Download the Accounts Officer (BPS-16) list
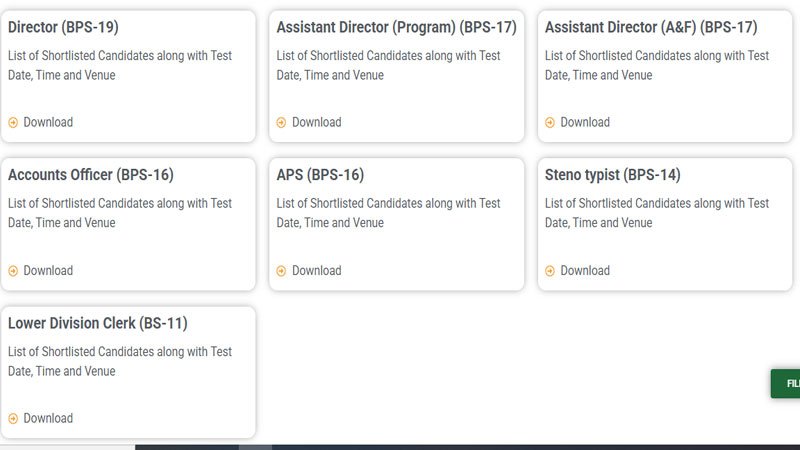 click(48, 271)
